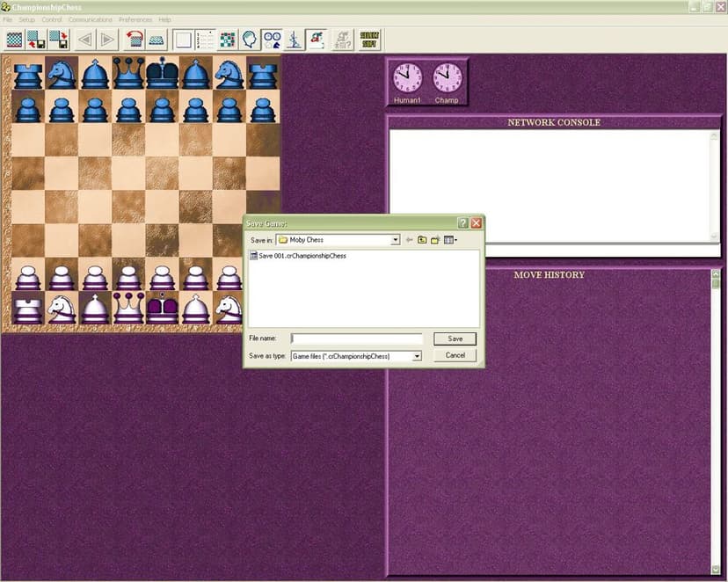Click the Network Console text area
The image size is (728, 582).
click(x=550, y=186)
